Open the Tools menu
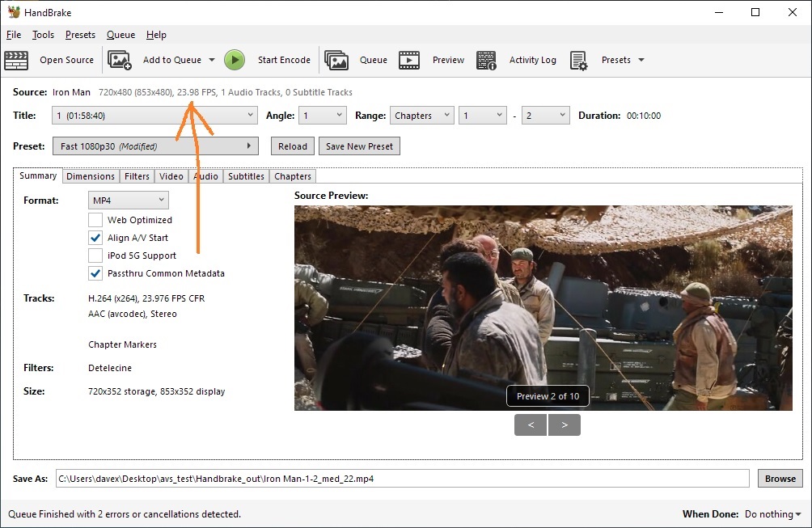 43,35
